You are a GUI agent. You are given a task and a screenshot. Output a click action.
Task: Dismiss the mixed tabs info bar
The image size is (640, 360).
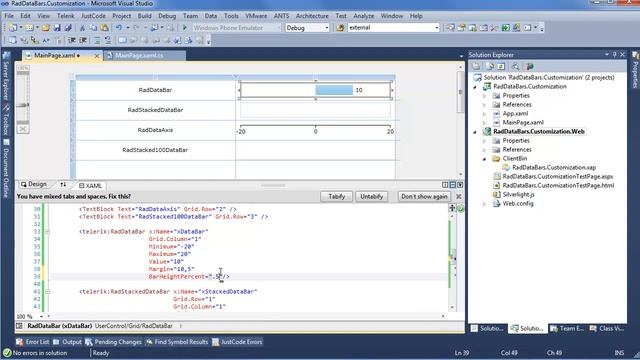pyautogui.click(x=458, y=197)
